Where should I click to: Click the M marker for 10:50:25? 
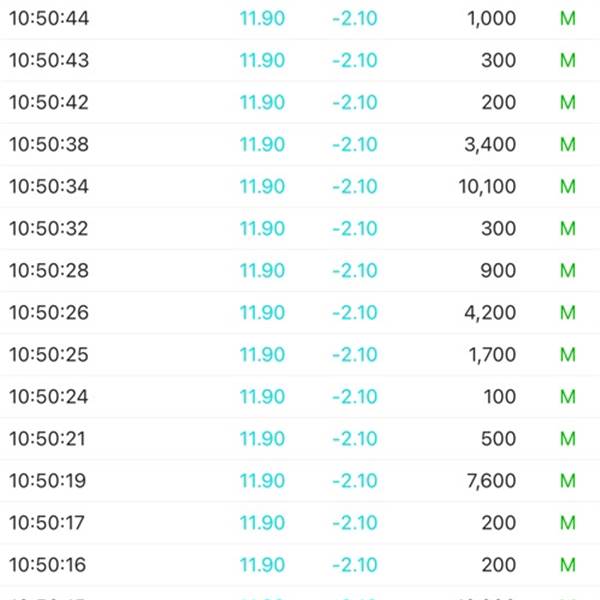coord(568,355)
